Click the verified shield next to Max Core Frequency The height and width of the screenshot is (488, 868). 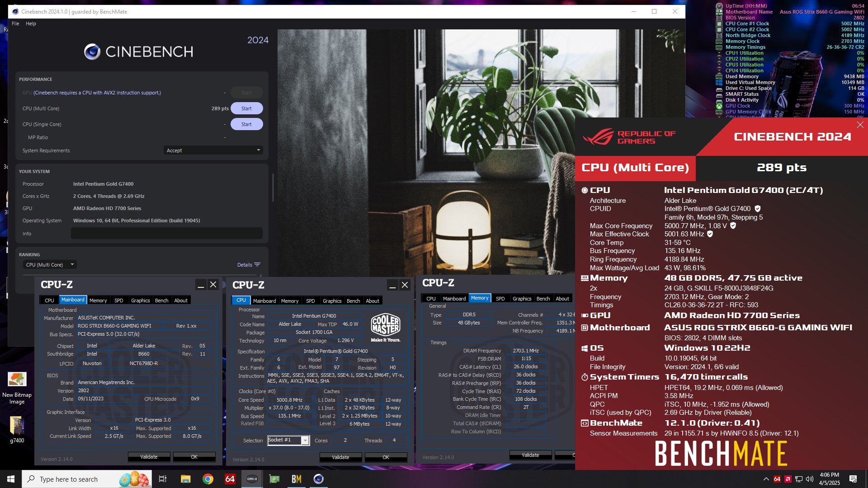coord(733,225)
